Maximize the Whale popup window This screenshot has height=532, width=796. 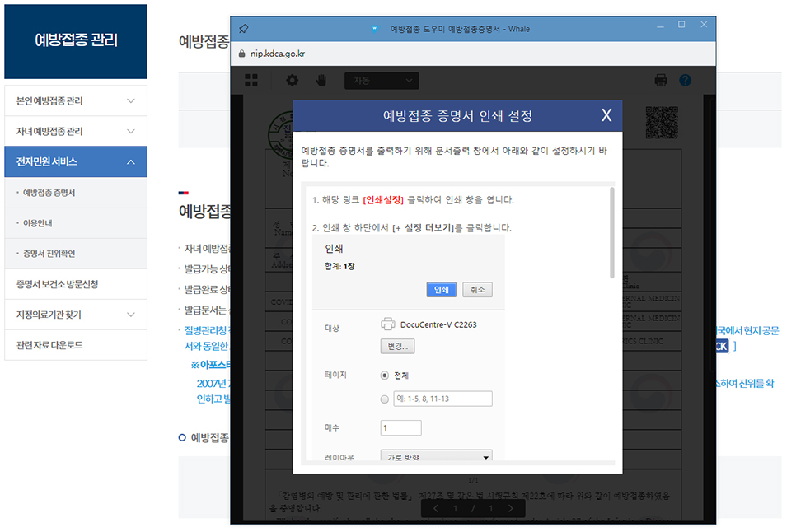(681, 25)
